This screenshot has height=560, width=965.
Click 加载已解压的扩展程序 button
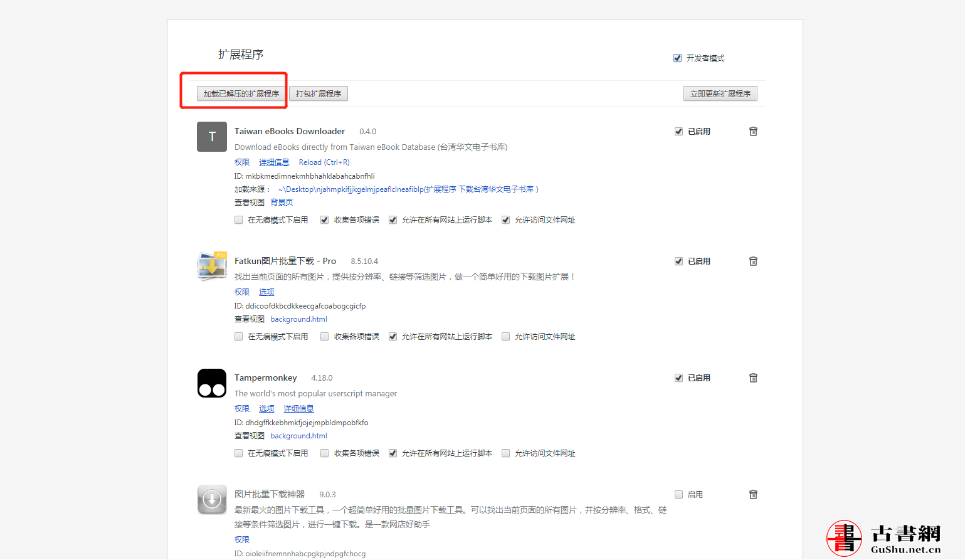[241, 93]
